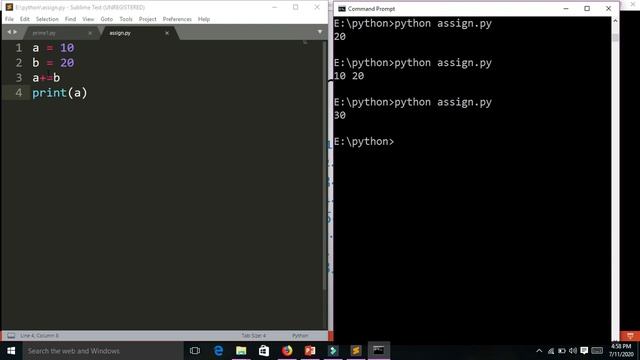Minimize the Command Prompt window

coord(566,9)
